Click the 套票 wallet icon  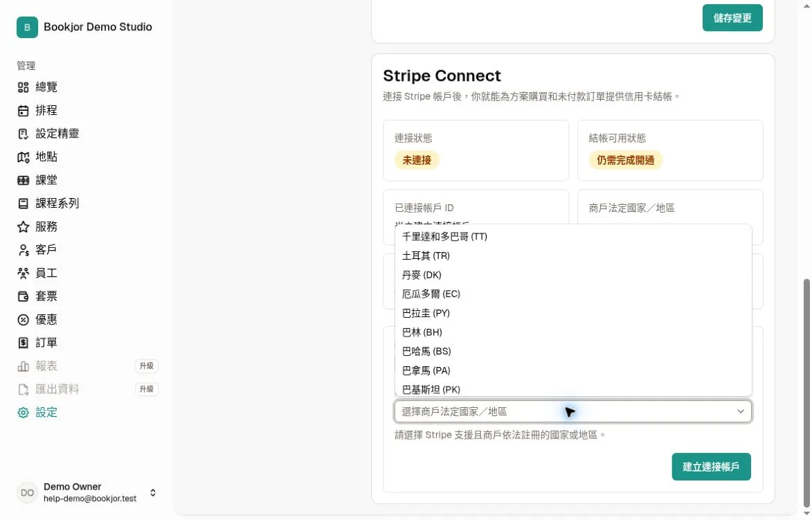23,296
